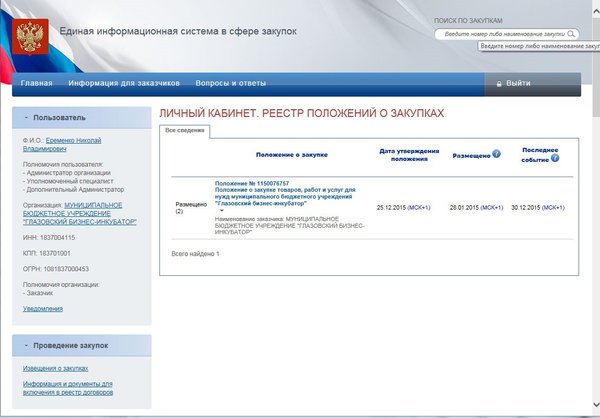Open Положение № 1150076757 link

coord(252,185)
